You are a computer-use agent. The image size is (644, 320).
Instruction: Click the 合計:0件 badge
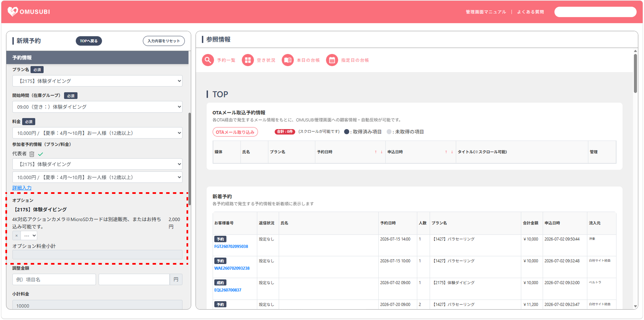point(285,132)
